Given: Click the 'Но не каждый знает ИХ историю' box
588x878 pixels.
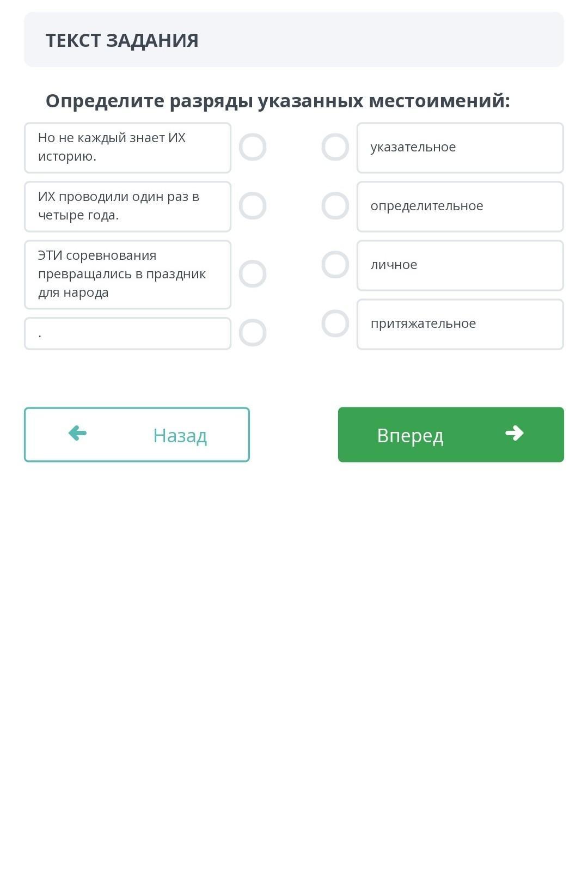Looking at the screenshot, I should [127, 148].
